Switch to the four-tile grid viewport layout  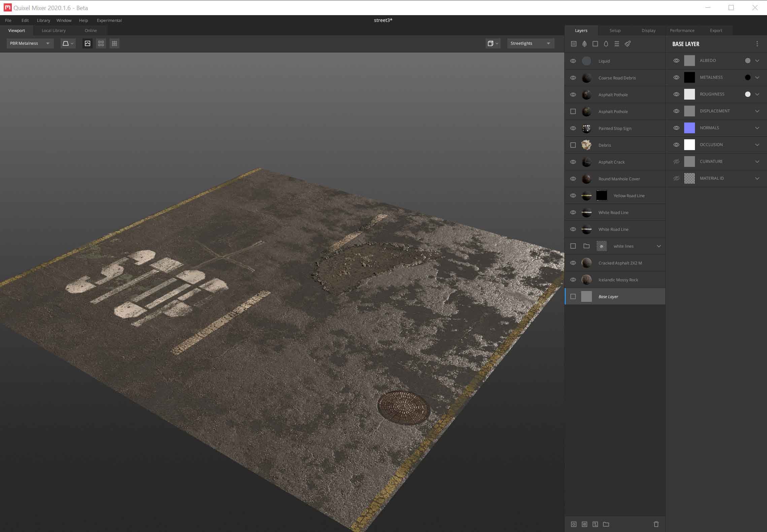[101, 43]
